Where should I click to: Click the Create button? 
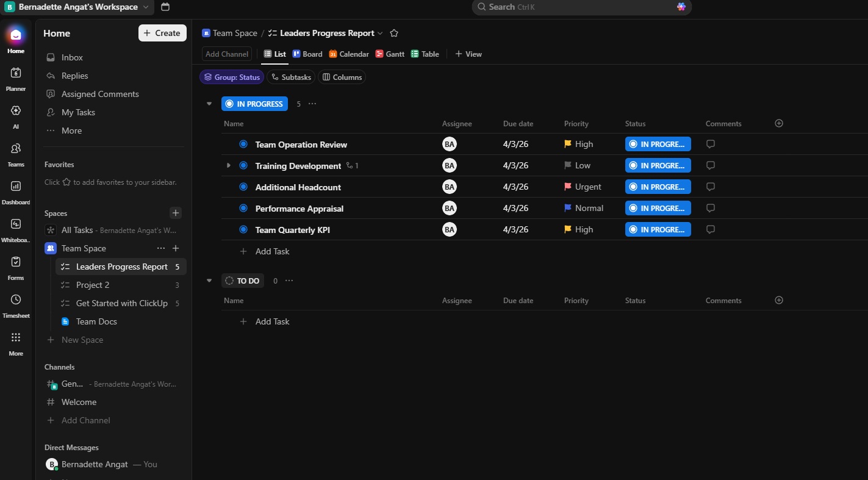(x=162, y=33)
